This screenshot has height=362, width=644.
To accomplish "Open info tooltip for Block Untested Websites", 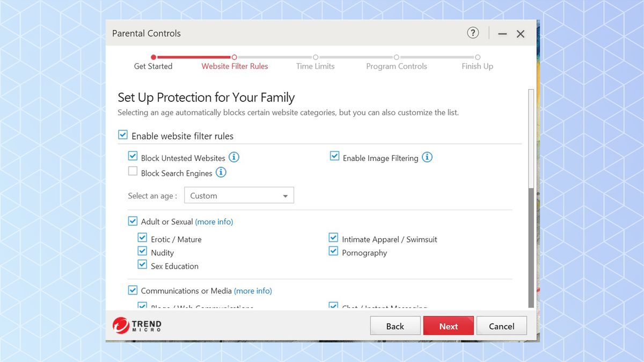I will (x=234, y=157).
